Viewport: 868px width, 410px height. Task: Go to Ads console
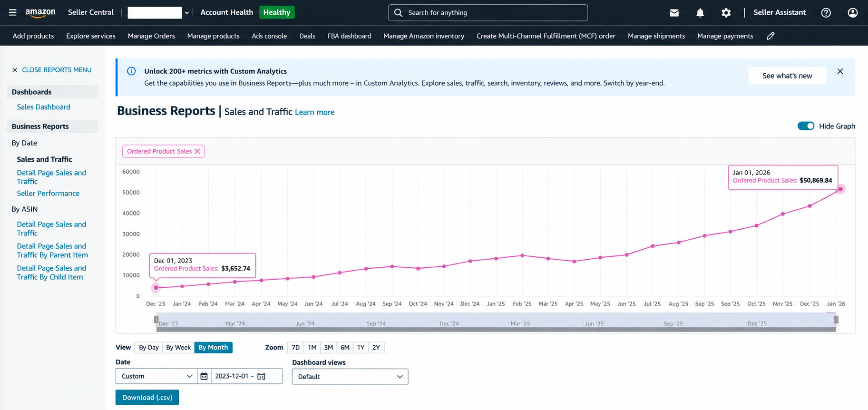(x=269, y=36)
